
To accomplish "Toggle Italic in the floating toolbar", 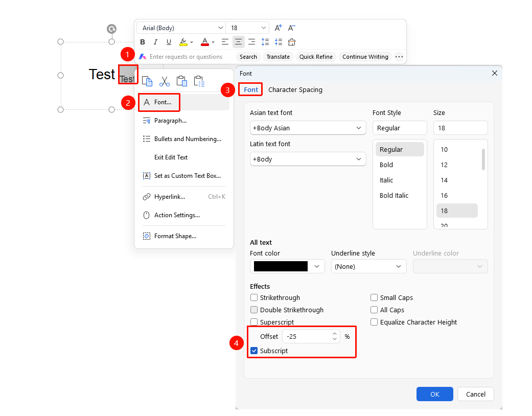I will tap(155, 42).
